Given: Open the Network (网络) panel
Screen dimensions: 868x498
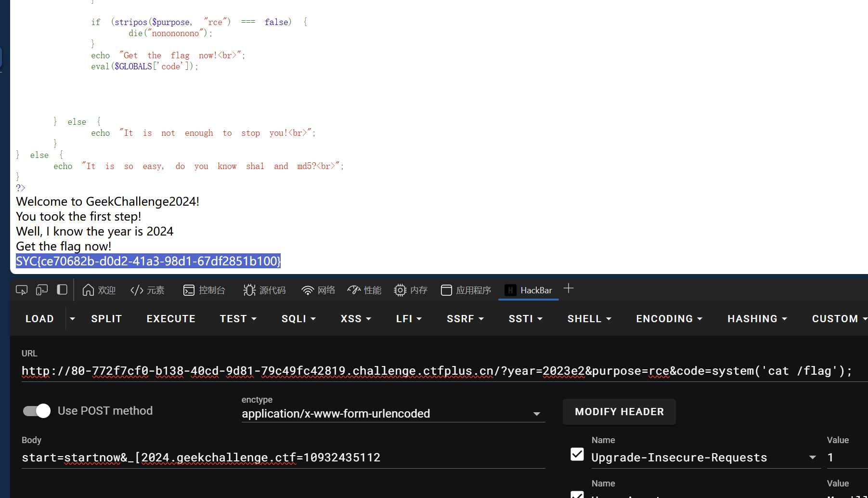Looking at the screenshot, I should click(x=318, y=290).
